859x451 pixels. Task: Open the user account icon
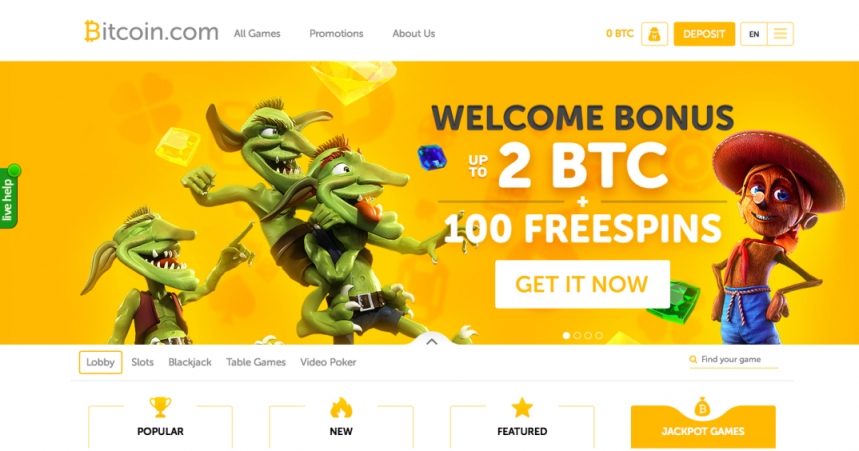(654, 34)
